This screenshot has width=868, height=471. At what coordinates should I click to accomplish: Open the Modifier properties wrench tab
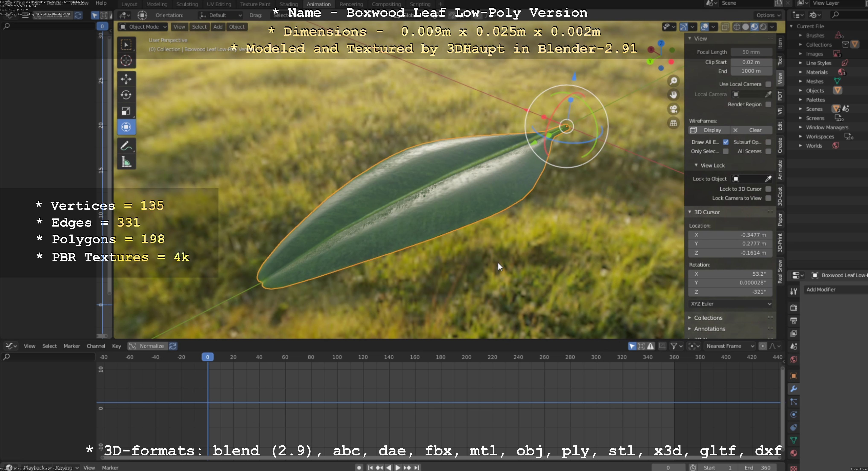coord(794,389)
